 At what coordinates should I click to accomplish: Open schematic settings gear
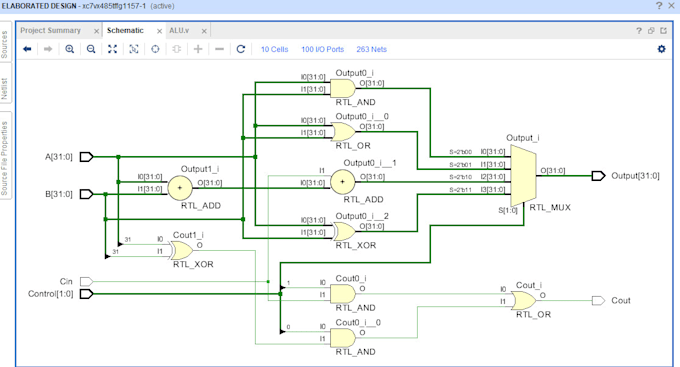[661, 49]
